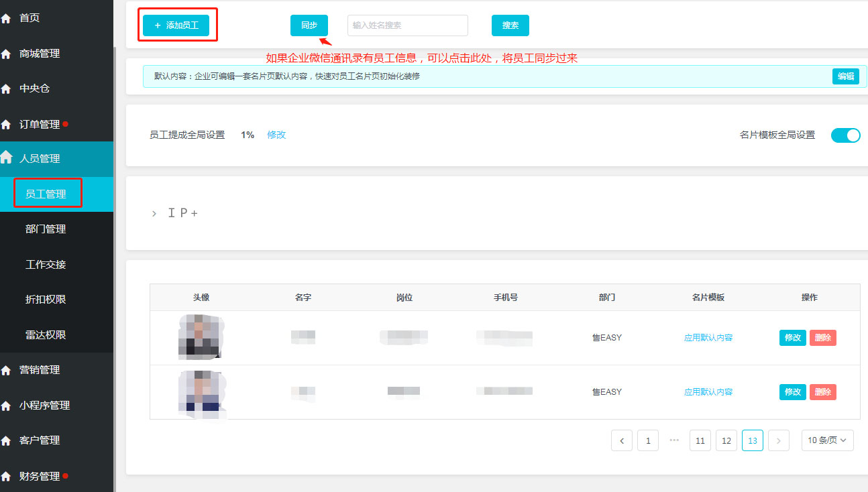Go to page 12 in pagination
Screen dimensions: 868x492
click(726, 440)
